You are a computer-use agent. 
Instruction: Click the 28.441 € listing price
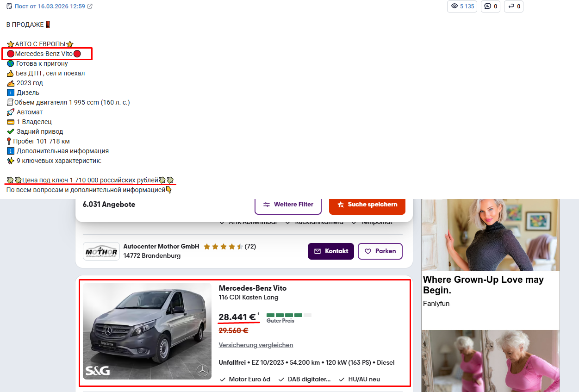(x=237, y=317)
